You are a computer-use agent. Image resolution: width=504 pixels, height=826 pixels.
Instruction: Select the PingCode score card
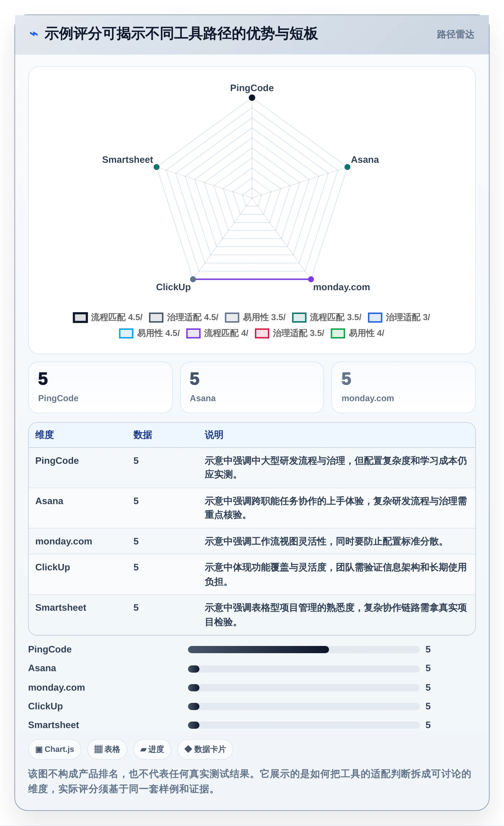[x=100, y=387]
